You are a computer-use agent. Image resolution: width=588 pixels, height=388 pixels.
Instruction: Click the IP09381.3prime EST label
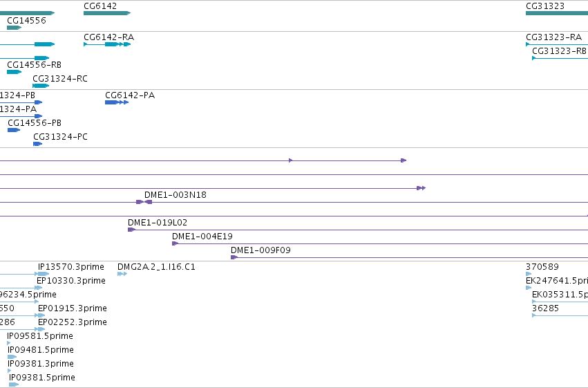click(41, 364)
